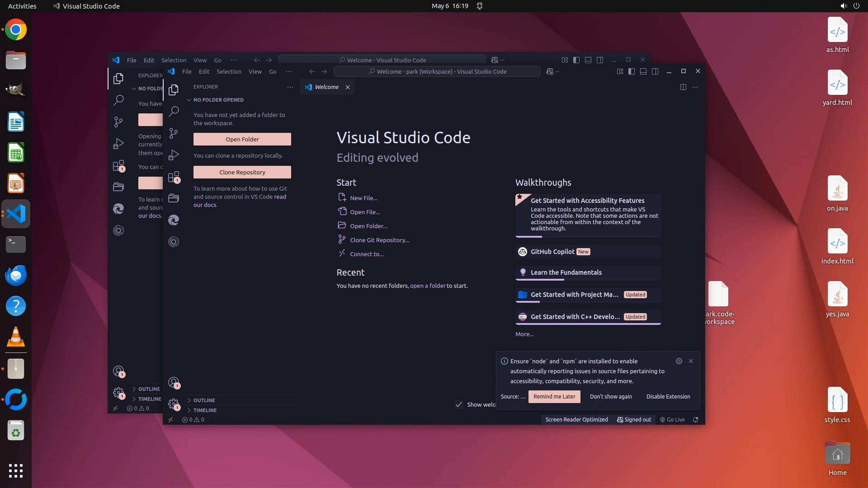Viewport: 868px width, 488px height.
Task: Click the Accounts icon in the activity bar
Action: [174, 383]
